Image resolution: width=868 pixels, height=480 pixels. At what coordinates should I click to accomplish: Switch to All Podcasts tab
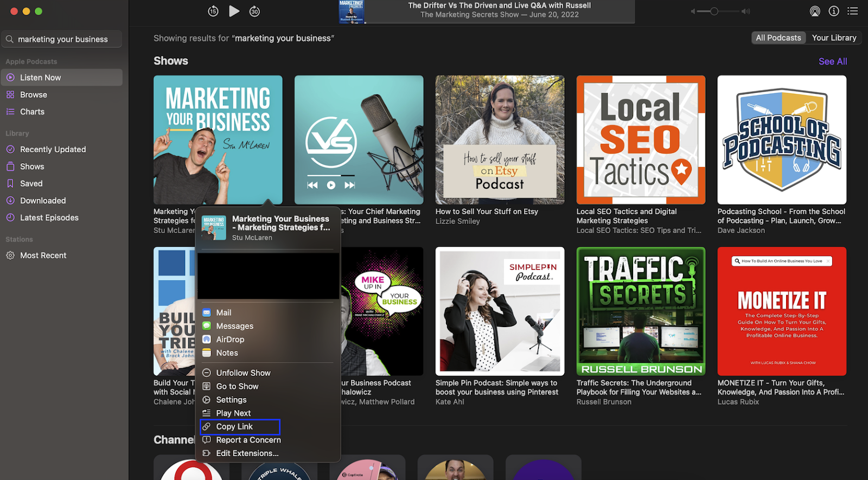coord(778,37)
